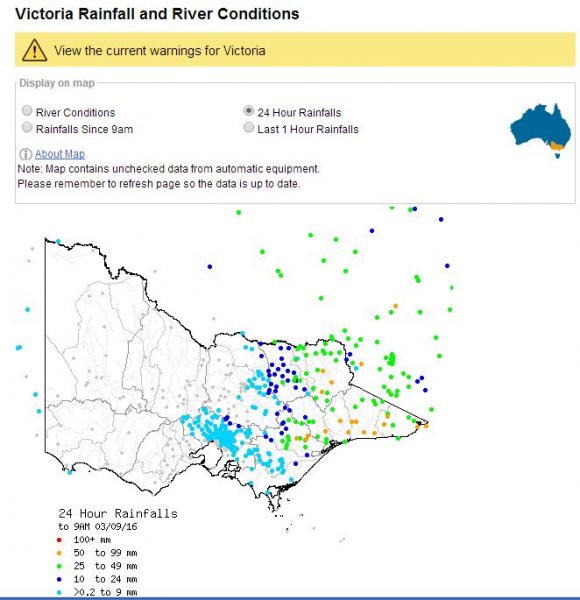Click the yellow warning triangle icon
Viewport: 580px width, 600px height.
[x=34, y=50]
